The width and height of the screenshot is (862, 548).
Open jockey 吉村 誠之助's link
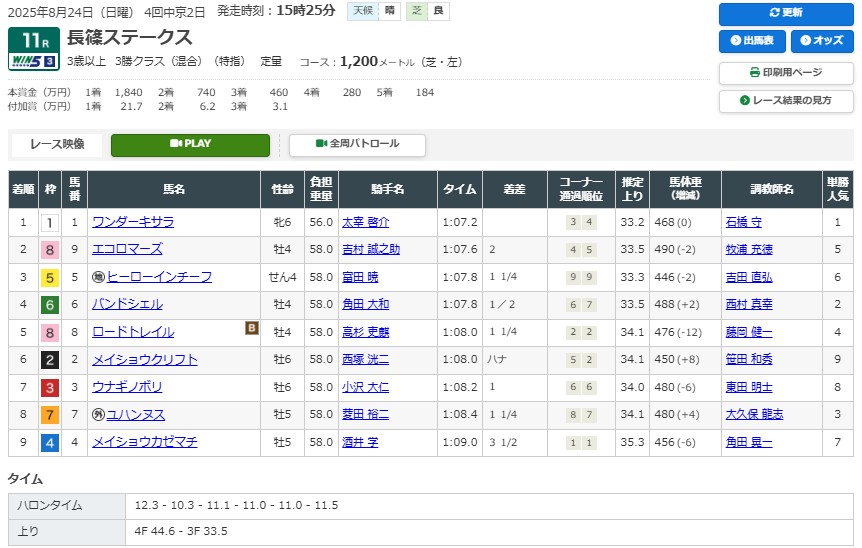click(x=370, y=249)
